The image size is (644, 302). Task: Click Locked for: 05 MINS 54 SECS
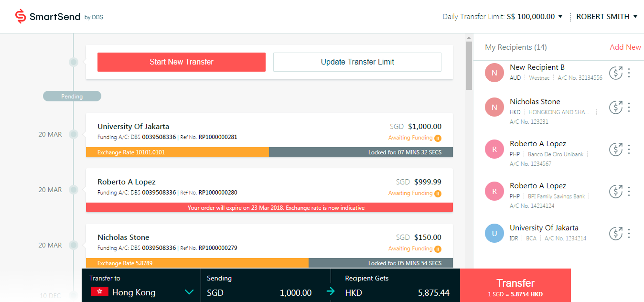405,263
